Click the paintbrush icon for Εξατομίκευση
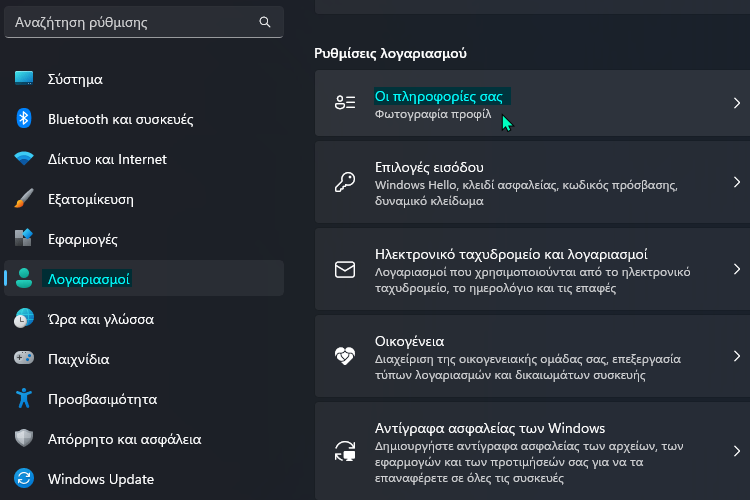This screenshot has width=750, height=500. tap(24, 198)
